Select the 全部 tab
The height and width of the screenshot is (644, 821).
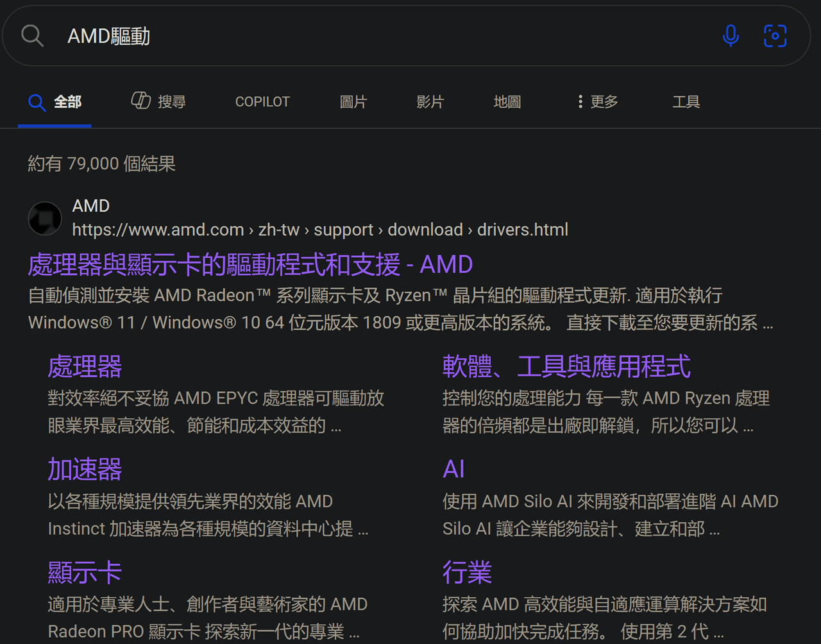pos(55,102)
